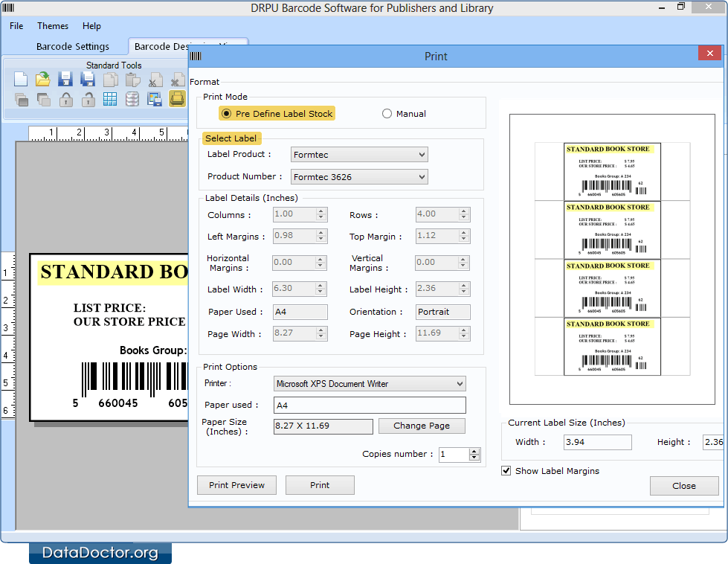Click the Rows value field
Image resolution: width=728 pixels, height=564 pixels.
437,214
